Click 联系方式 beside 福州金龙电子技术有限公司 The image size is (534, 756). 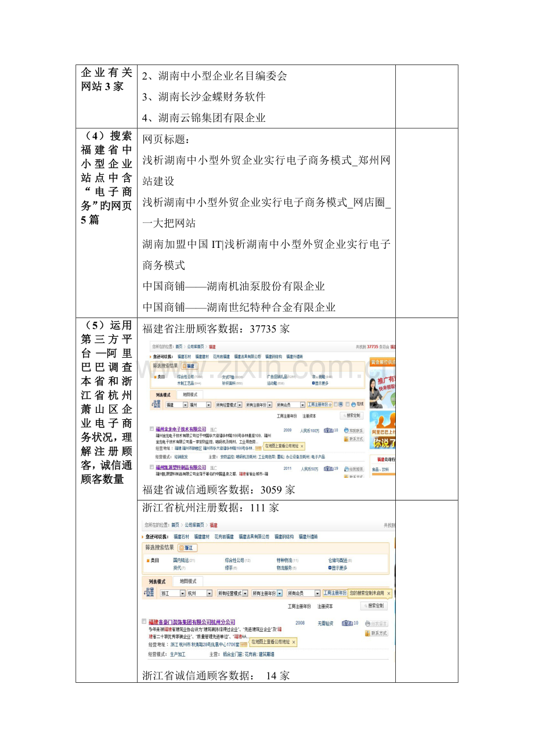[x=354, y=438]
